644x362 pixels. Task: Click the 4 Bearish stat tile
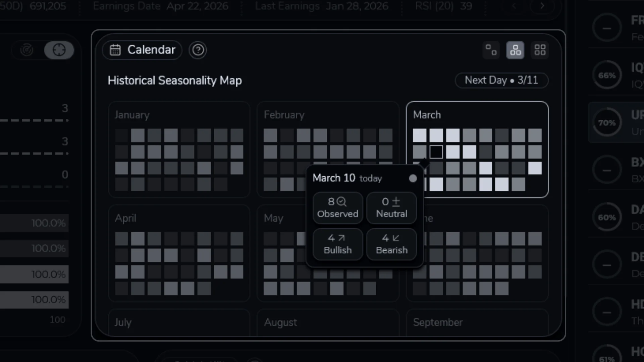(x=391, y=244)
